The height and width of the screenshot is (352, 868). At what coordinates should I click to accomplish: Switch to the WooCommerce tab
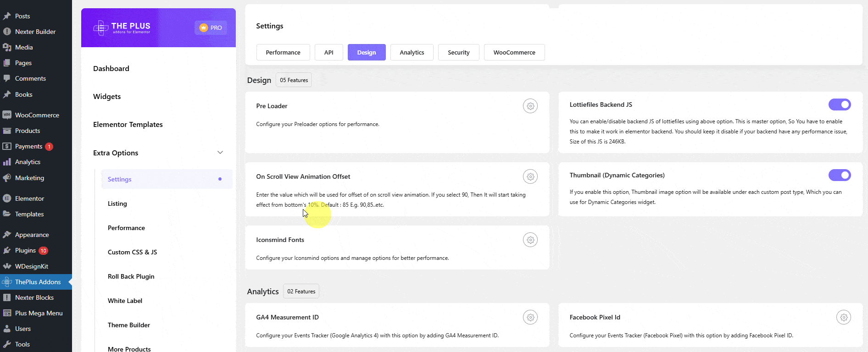click(x=514, y=52)
